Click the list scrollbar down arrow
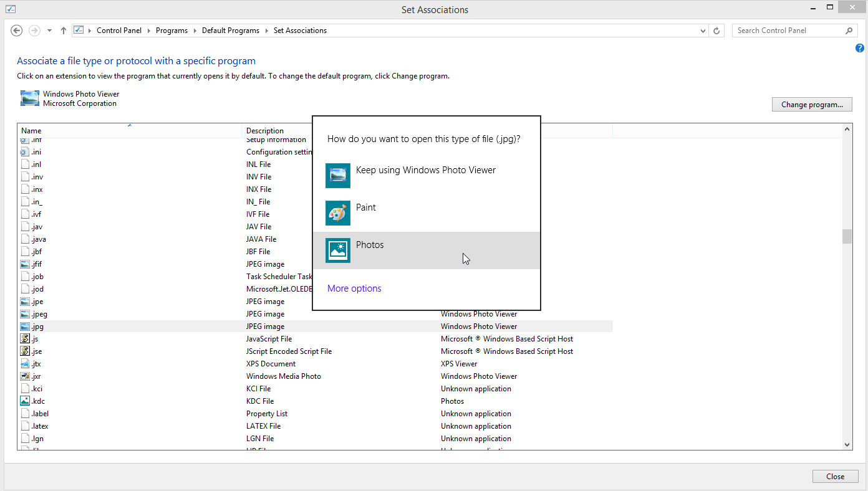Viewport: 868px width, 491px height. click(x=847, y=444)
